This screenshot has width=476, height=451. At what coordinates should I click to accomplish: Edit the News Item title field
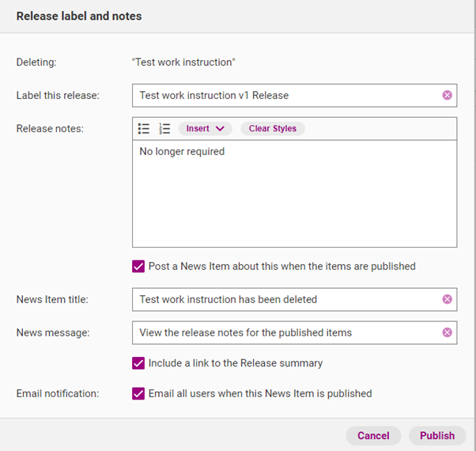coord(287,299)
